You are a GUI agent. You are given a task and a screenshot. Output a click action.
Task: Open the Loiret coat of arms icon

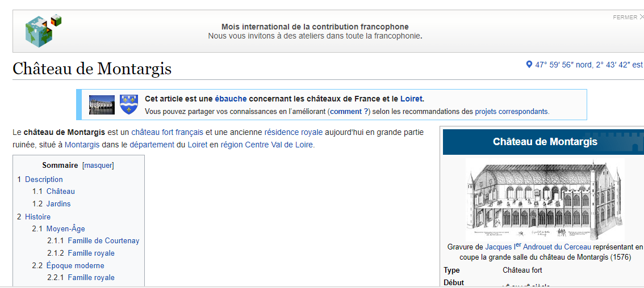[x=128, y=105]
